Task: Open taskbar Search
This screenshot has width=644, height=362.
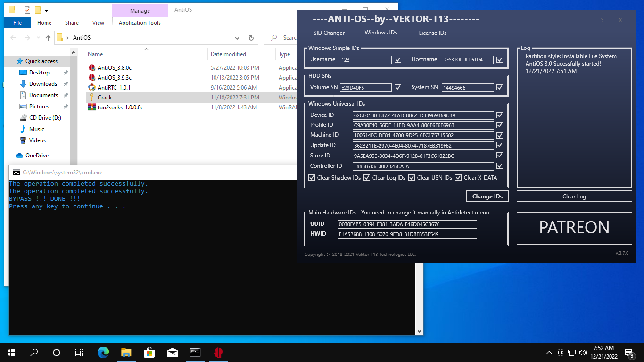Action: 34,352
